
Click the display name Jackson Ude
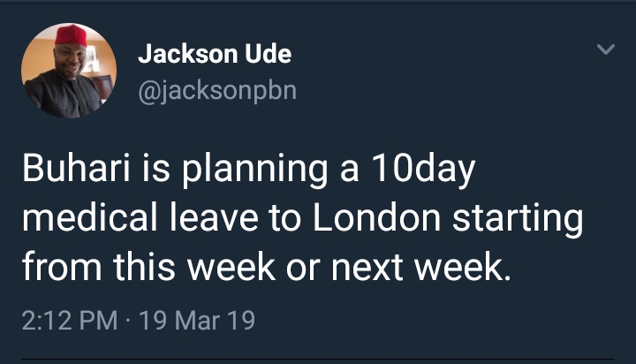(x=215, y=55)
